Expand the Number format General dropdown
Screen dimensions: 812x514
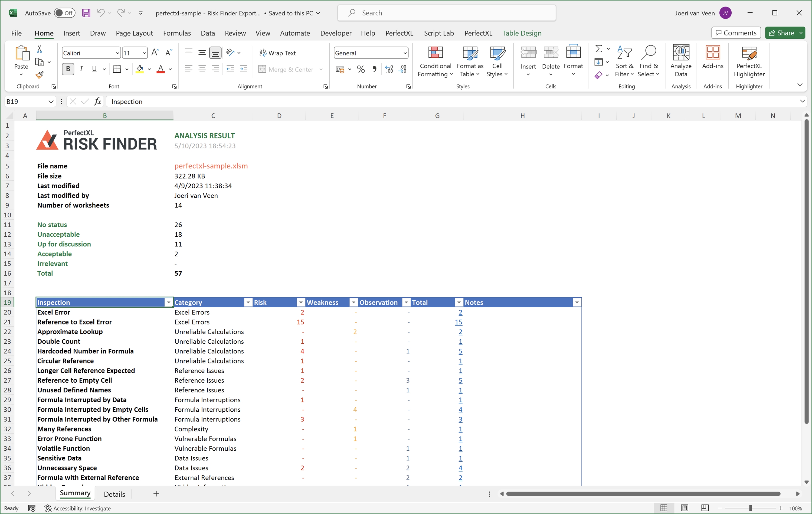pyautogui.click(x=405, y=53)
